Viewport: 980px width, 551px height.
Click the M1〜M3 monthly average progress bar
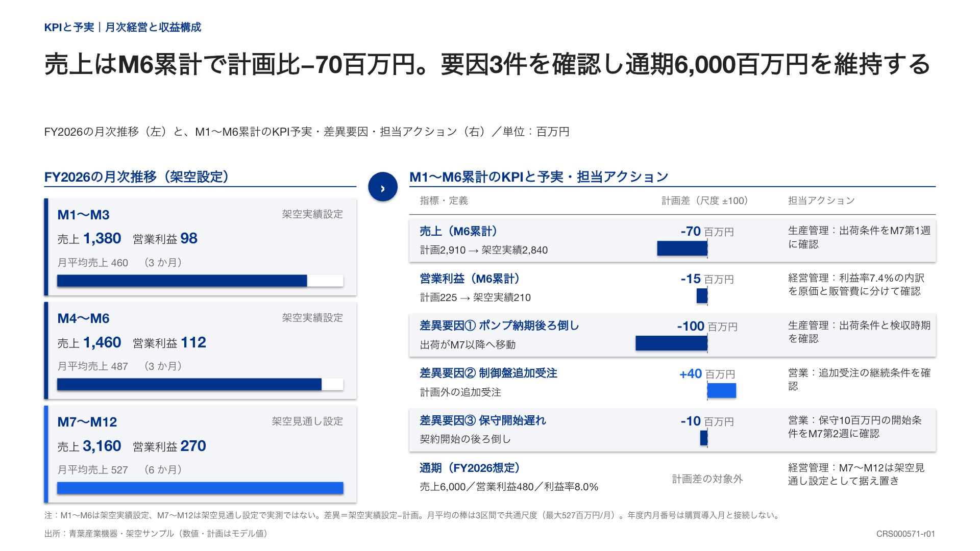pos(200,281)
